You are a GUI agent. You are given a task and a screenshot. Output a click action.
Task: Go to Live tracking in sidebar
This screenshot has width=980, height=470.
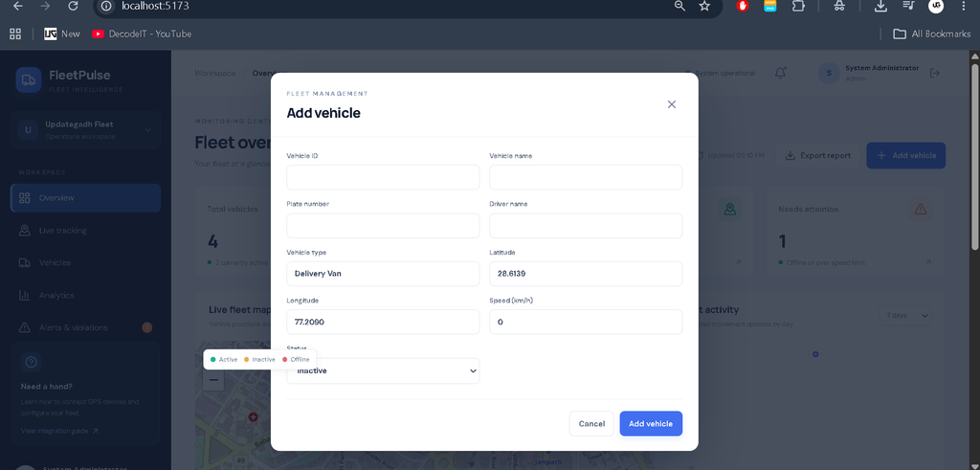tap(85, 231)
